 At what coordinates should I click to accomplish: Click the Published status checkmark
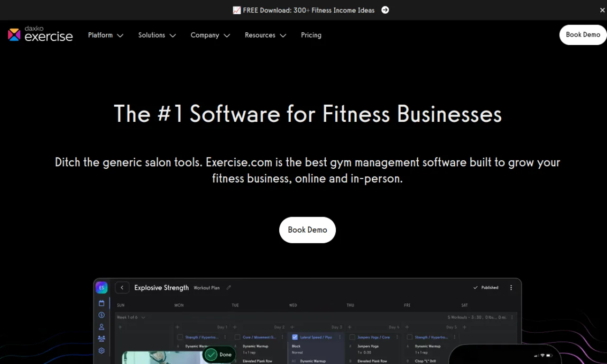[x=476, y=288]
